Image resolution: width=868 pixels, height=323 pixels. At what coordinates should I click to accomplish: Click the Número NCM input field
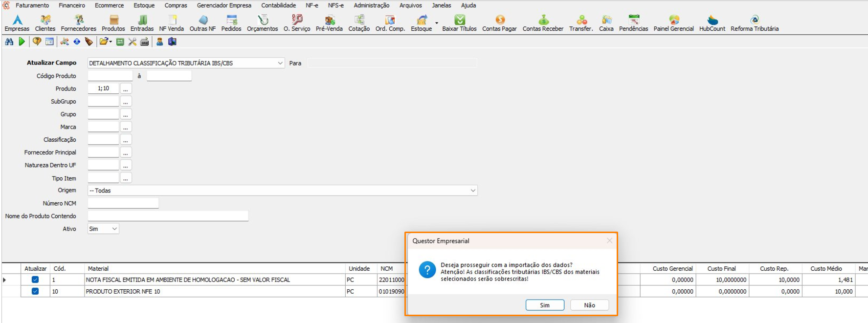[x=123, y=203]
